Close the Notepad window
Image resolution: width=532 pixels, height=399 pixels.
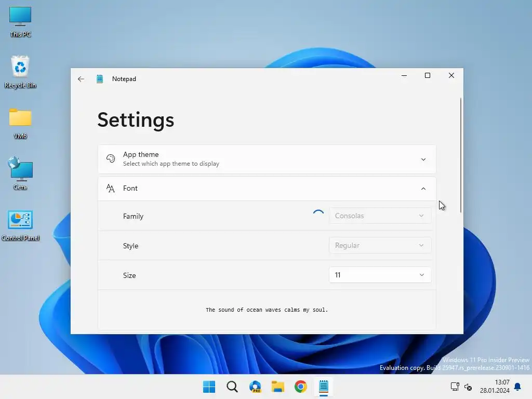tap(451, 75)
